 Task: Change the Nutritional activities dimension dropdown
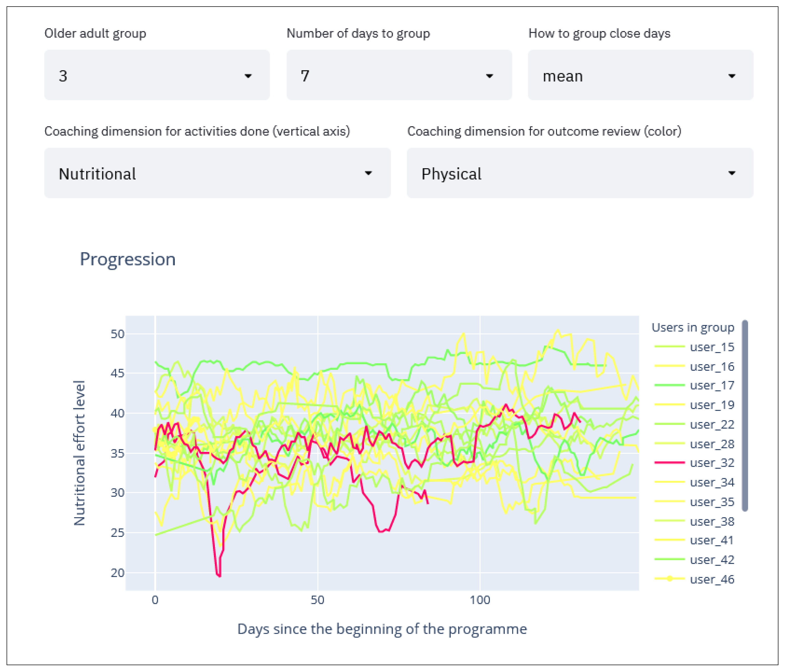217,173
